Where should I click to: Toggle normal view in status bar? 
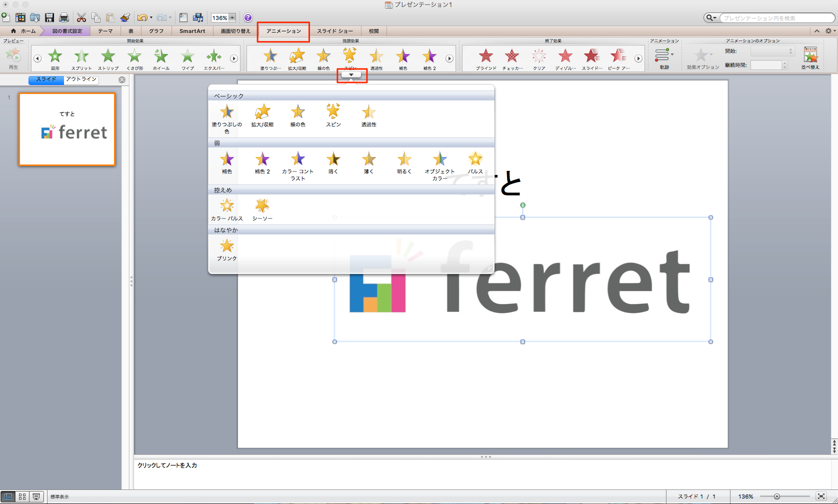click(x=8, y=496)
